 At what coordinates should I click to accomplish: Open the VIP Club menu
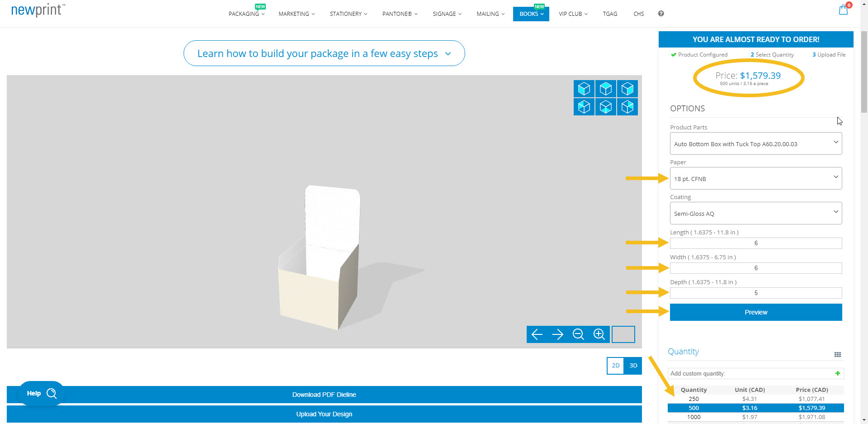[573, 14]
